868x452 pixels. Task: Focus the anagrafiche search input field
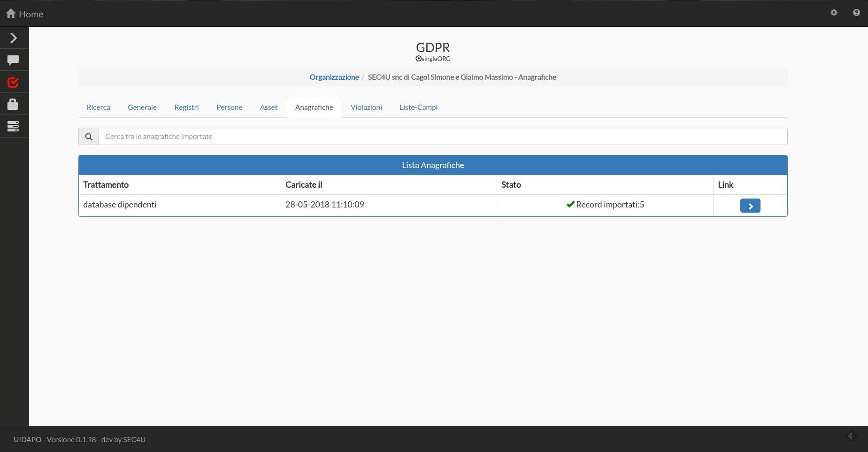tap(443, 137)
